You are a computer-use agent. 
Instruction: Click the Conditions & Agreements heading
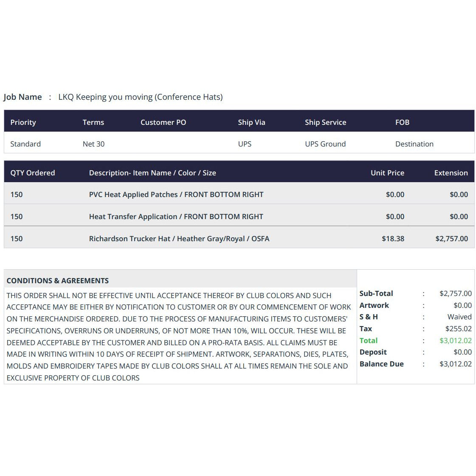tap(57, 281)
